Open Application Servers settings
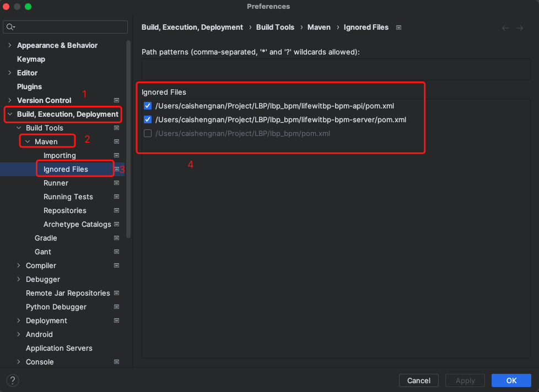Viewport: 539px width, 392px height. pos(59,348)
